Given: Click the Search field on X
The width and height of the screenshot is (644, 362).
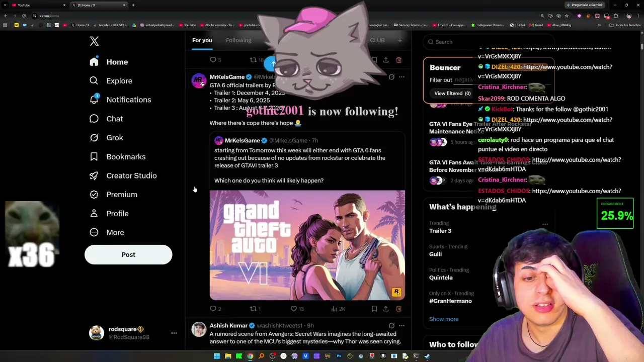Looking at the screenshot, I should coord(488,42).
